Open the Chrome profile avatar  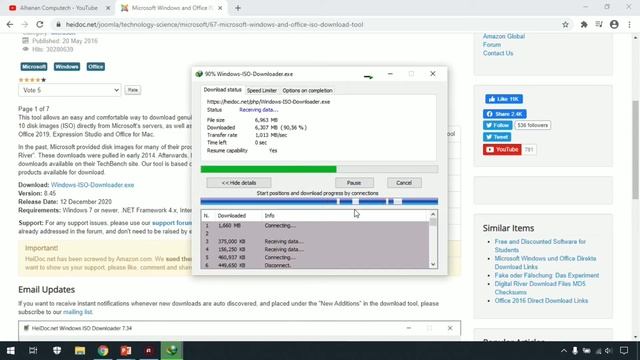click(614, 24)
